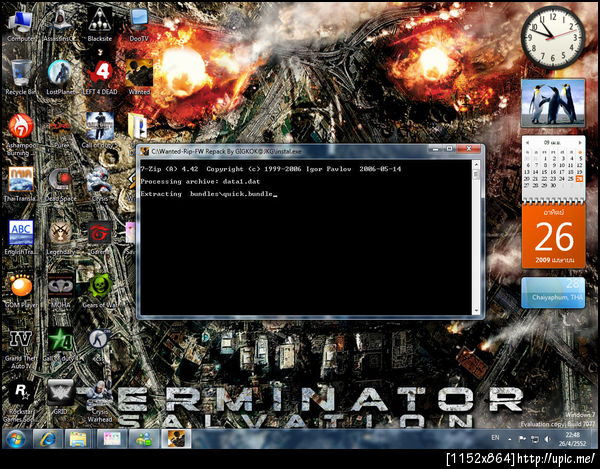
Task: Select day 15 in calendar gadget
Action: (545, 172)
